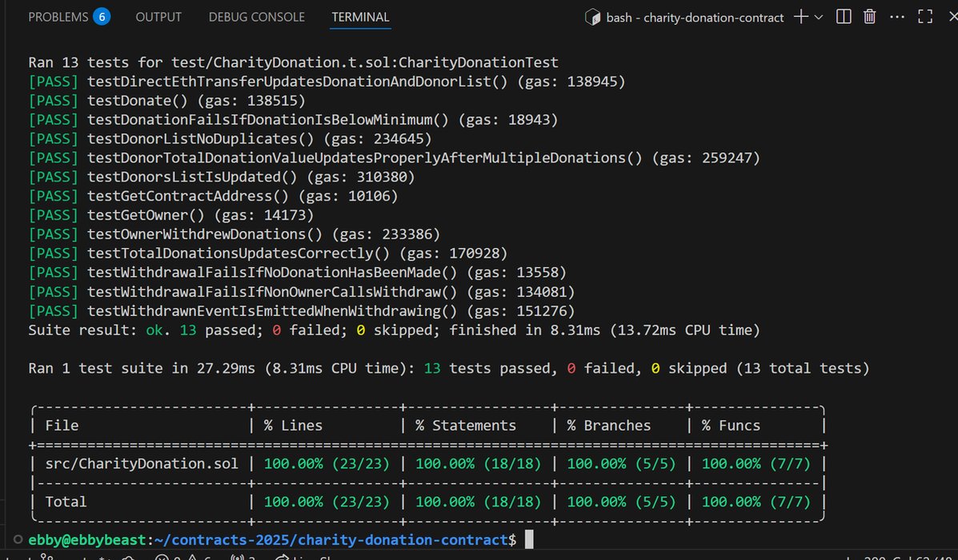This screenshot has height=560, width=958.
Task: Click testWithdrawalFailsIfNoDonationHasBeenMade() line
Action: click(x=298, y=272)
